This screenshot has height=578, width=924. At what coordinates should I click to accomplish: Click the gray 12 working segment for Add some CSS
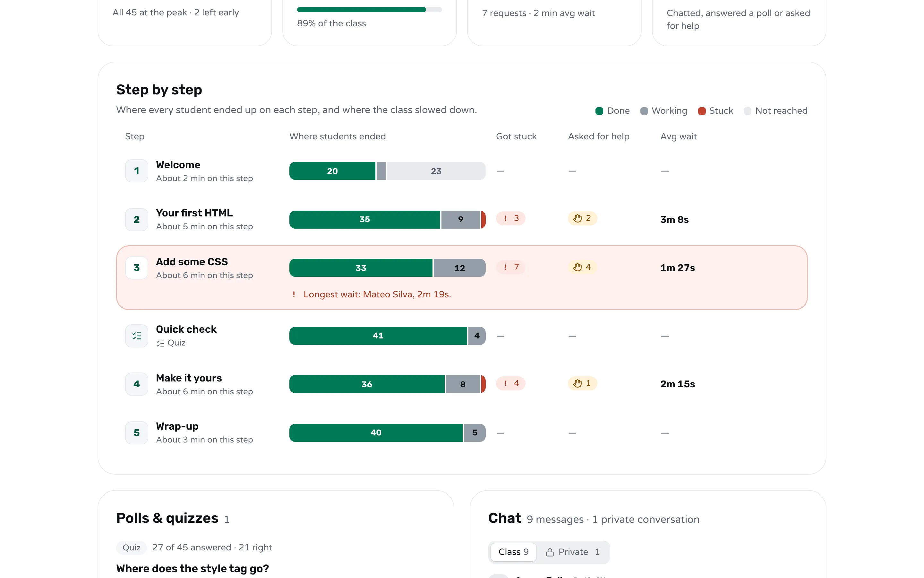point(460,268)
